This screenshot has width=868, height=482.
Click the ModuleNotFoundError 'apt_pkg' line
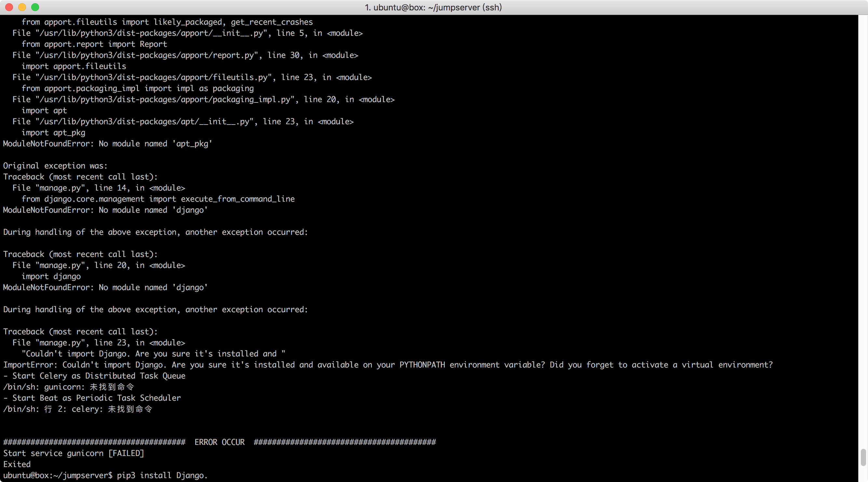(x=107, y=143)
